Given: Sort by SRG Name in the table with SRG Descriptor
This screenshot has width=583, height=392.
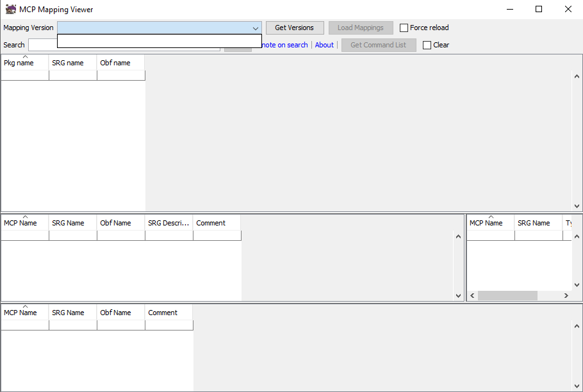Looking at the screenshot, I should [72, 223].
